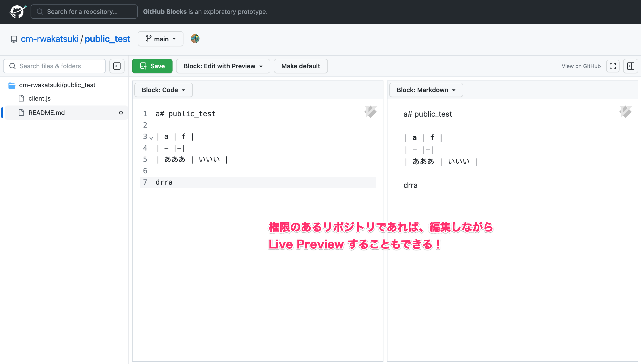641x364 pixels.
Task: Open View on GitHub link
Action: coord(581,66)
